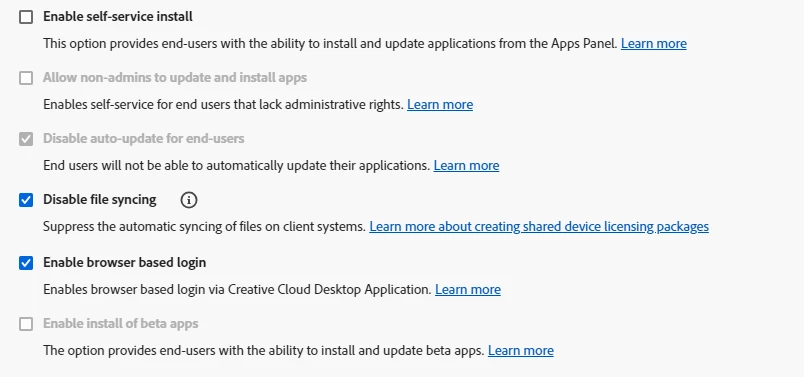
Task: Click the Enable browser based login label
Action: [125, 263]
